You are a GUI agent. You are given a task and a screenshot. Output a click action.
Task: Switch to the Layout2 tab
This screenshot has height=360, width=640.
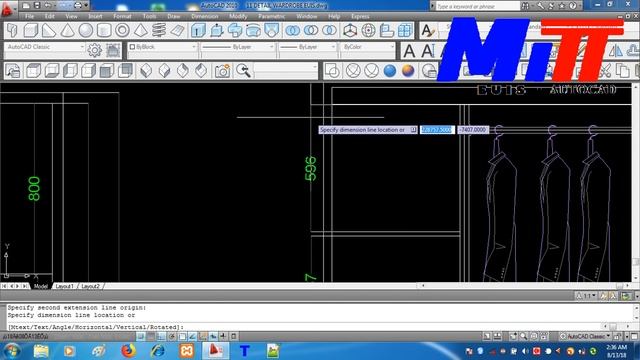point(91,286)
